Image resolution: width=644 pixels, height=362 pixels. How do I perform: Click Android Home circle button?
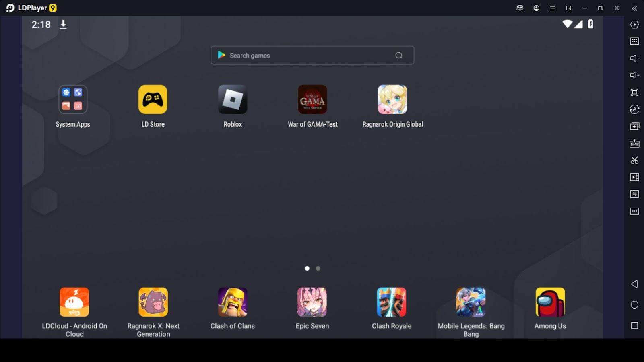coord(634,305)
